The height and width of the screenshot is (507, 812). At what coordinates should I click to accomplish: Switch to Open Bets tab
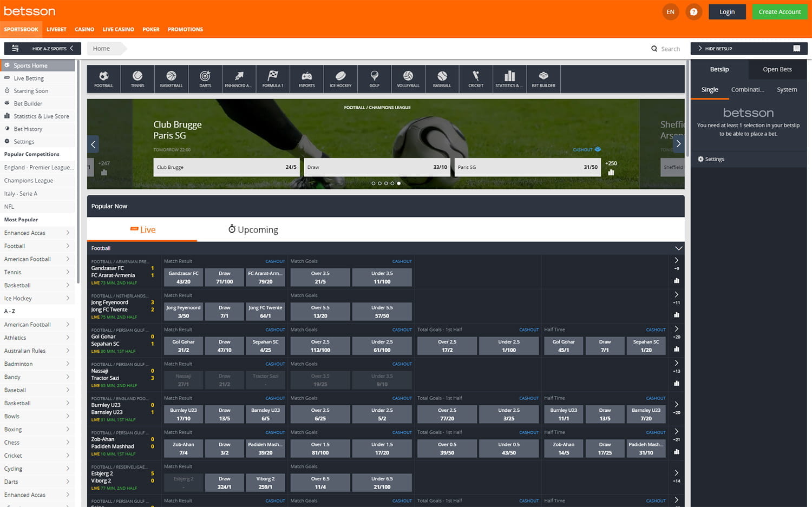pyautogui.click(x=777, y=69)
